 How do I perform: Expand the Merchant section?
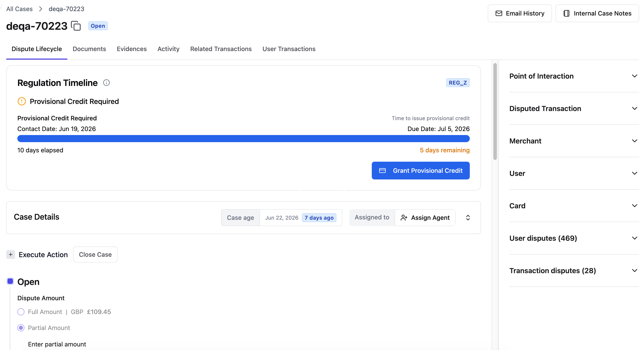pyautogui.click(x=574, y=141)
